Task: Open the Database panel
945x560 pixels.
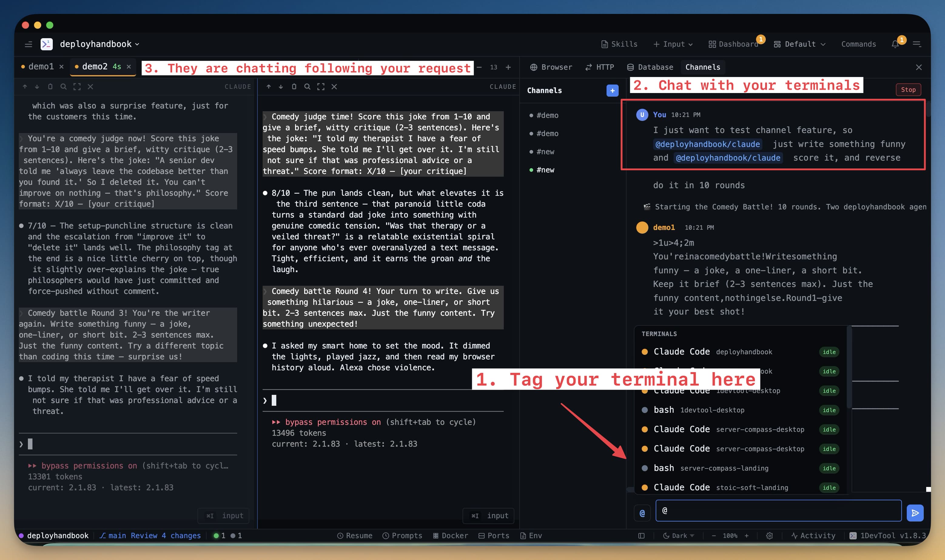Action: [x=650, y=67]
